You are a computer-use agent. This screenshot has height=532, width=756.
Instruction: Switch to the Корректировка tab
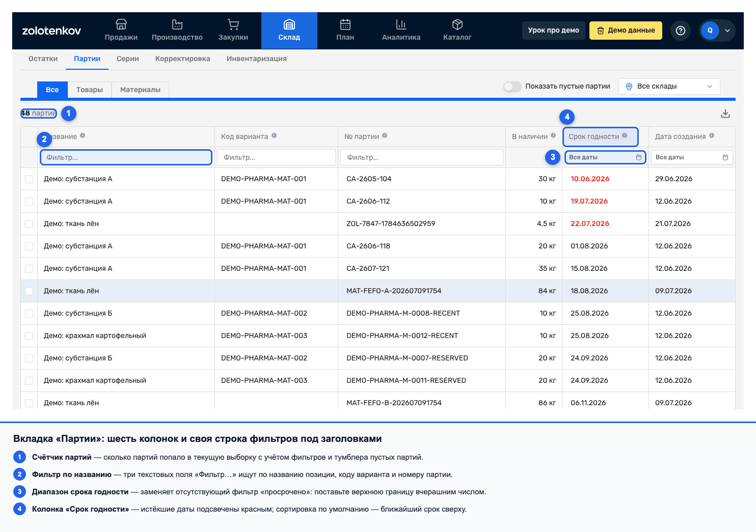[x=183, y=59]
